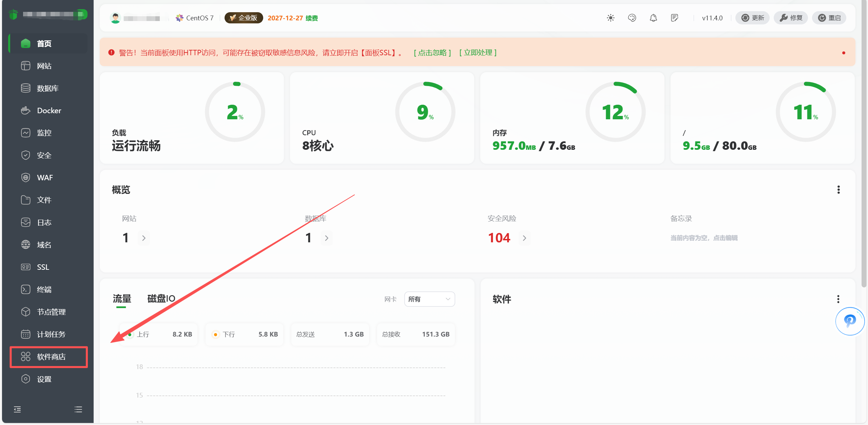Open the notes memo icon in top bar

click(x=674, y=18)
